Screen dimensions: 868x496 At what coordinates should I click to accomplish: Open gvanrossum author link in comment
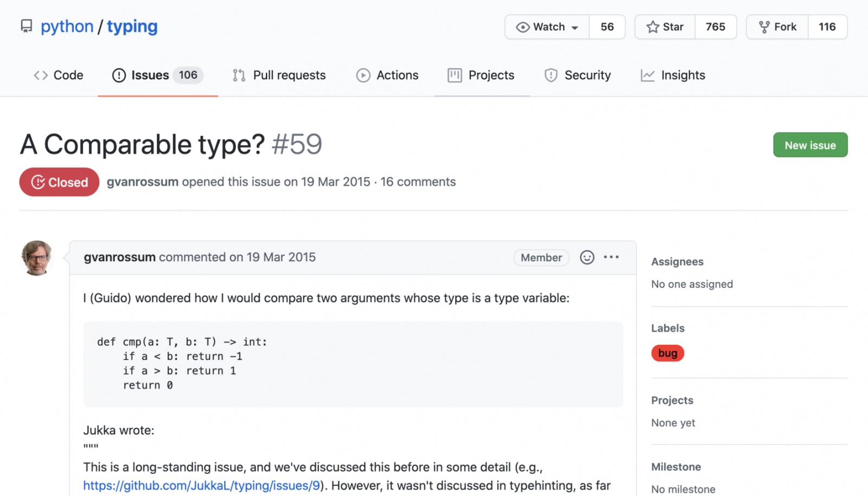[x=119, y=257]
